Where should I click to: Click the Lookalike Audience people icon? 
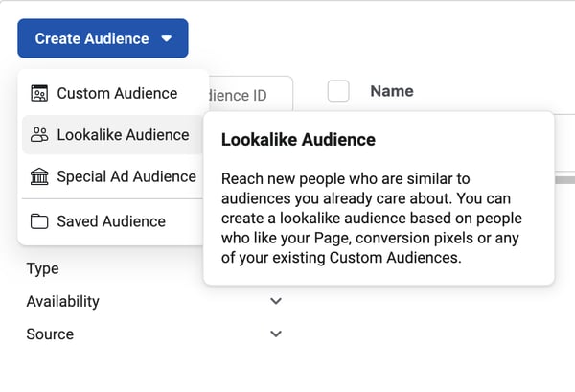39,135
